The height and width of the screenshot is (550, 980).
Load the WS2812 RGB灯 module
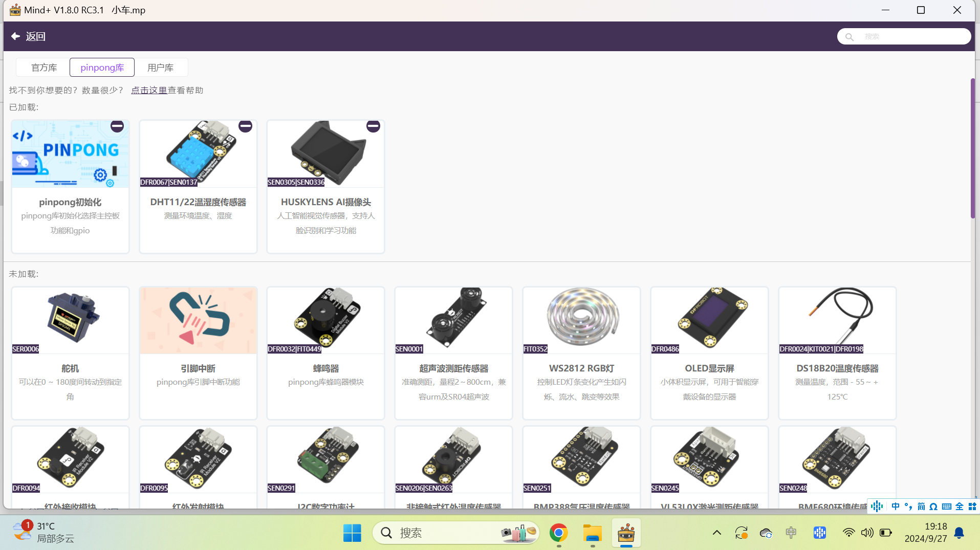coord(581,353)
